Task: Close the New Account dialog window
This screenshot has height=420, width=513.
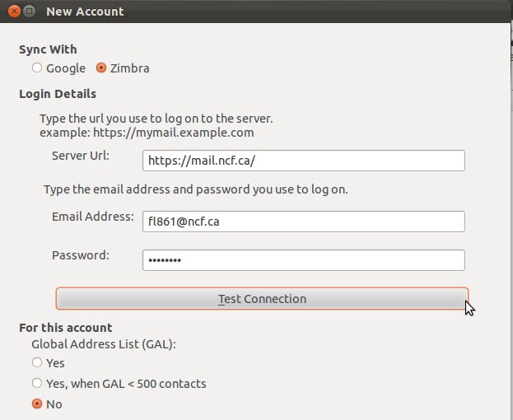Action: pyautogui.click(x=14, y=12)
